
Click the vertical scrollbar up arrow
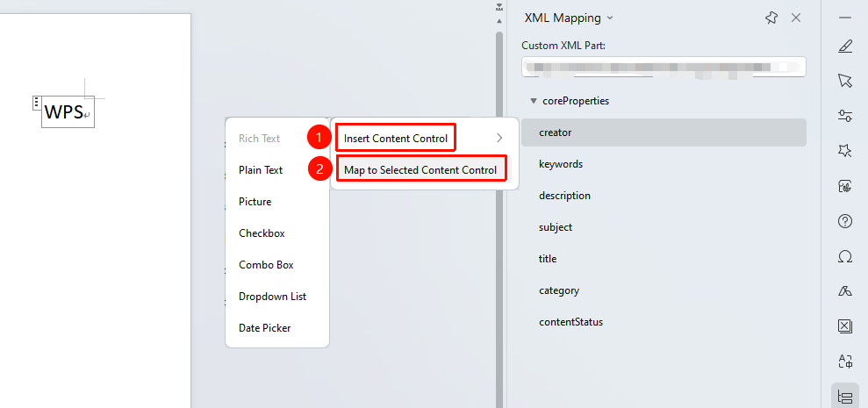[x=499, y=21]
